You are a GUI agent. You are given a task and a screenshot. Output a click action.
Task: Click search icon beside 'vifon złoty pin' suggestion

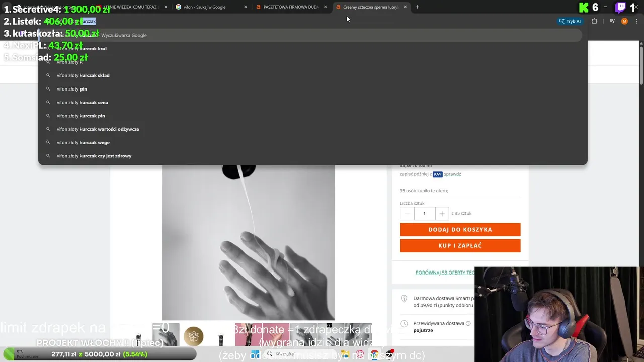click(x=48, y=89)
